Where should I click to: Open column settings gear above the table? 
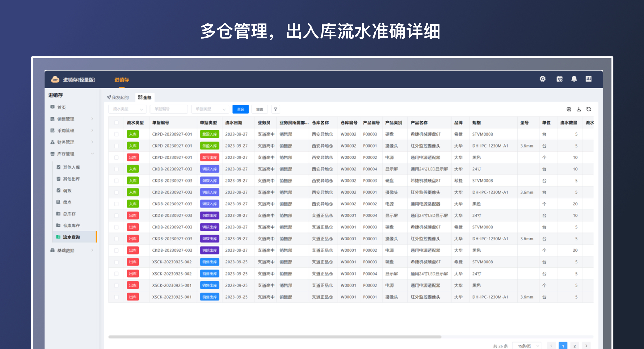coord(569,109)
